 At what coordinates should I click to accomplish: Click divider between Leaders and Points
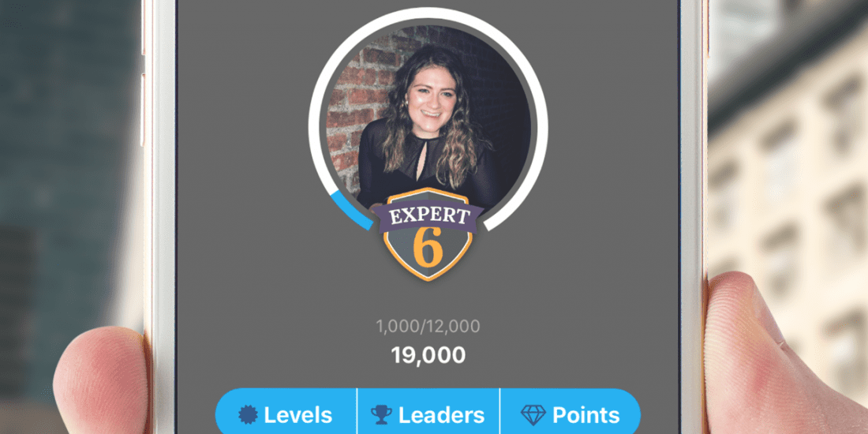[x=499, y=411]
